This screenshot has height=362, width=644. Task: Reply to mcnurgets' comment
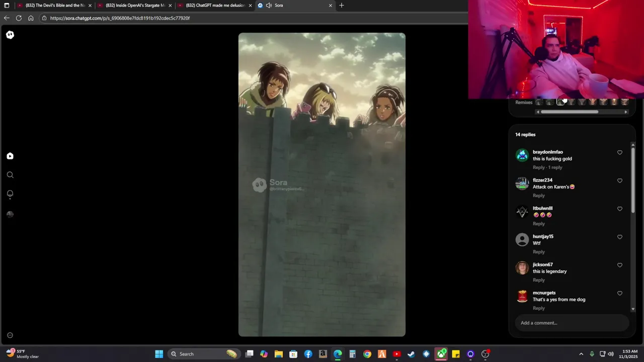(x=539, y=308)
